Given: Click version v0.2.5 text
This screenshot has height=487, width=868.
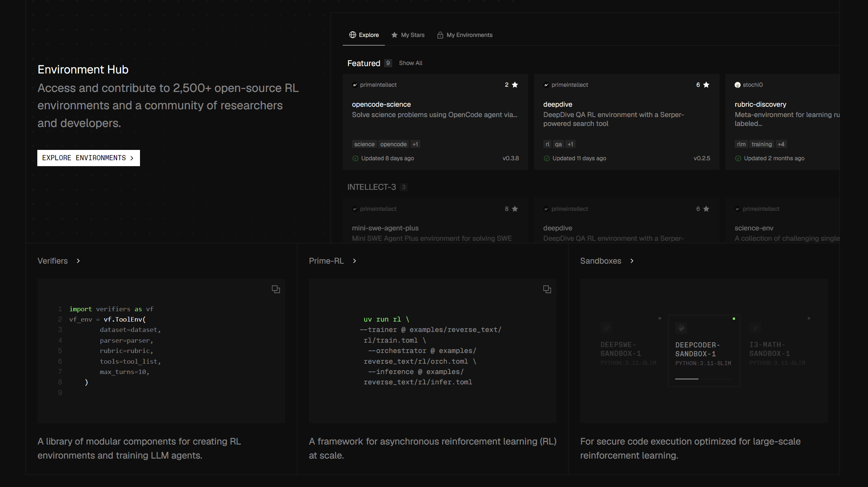Looking at the screenshot, I should click(x=702, y=158).
